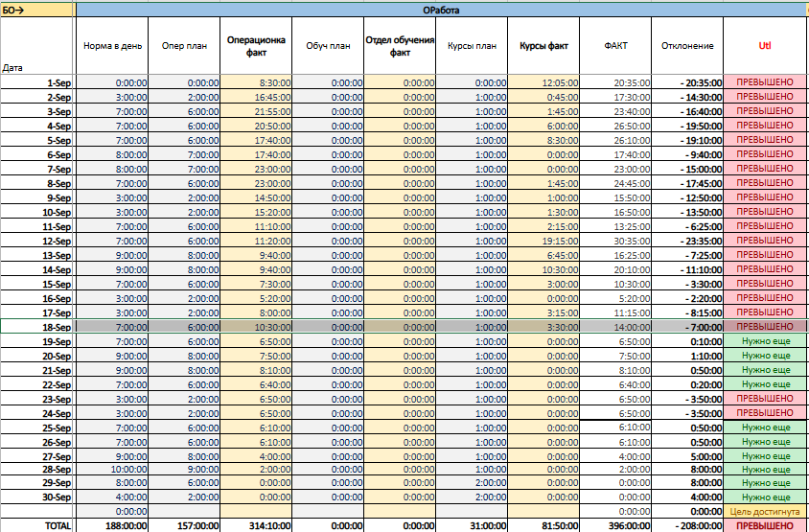Screen dimensions: 809x532
Task: Select ПРЕВЫШЕНО status cell for 23-Sep
Action: (766, 399)
